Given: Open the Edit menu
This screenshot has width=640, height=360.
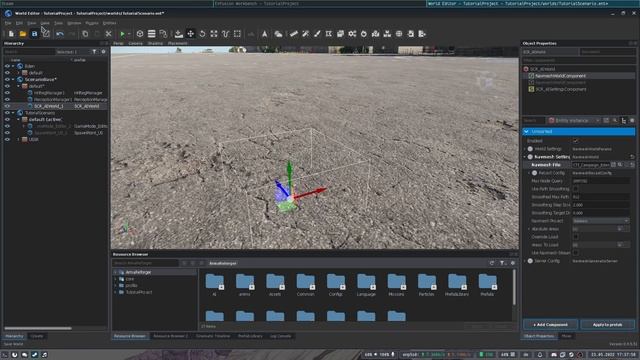Looking at the screenshot, I should (x=19, y=23).
